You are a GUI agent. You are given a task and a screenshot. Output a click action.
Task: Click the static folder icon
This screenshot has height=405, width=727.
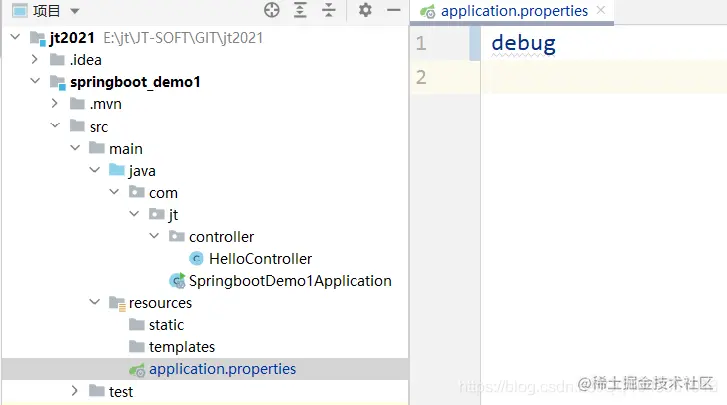point(137,324)
